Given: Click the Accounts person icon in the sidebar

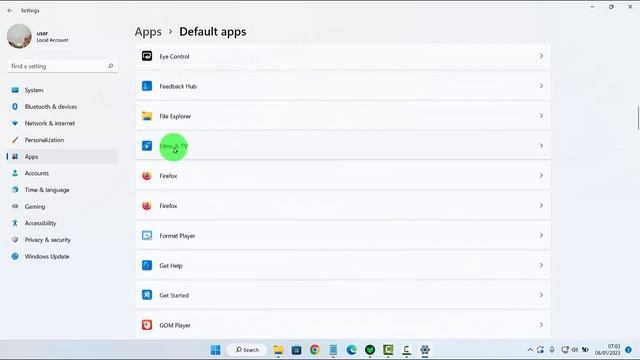Looking at the screenshot, I should click(x=15, y=173).
